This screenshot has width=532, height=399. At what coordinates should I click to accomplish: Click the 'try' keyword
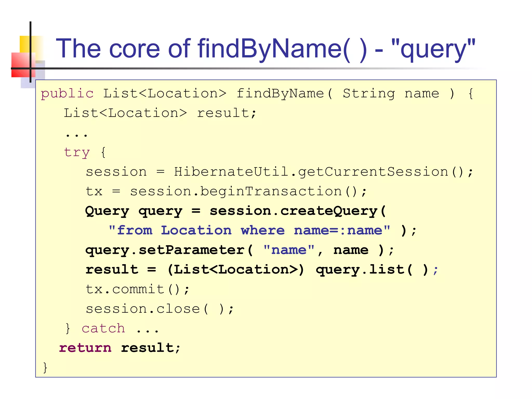[x=77, y=152]
